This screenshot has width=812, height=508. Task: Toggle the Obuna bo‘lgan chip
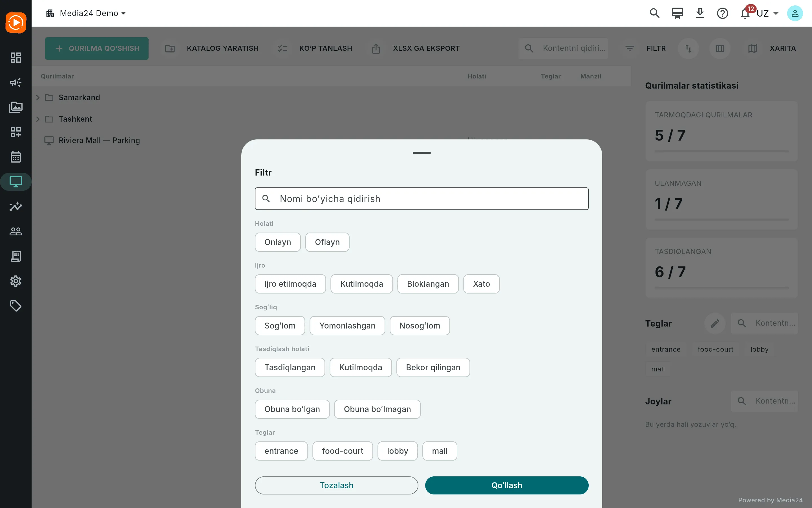(292, 409)
